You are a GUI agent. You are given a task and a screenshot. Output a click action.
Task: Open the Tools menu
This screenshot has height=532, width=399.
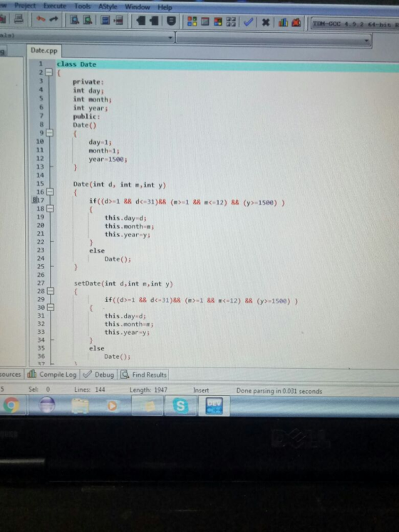[x=82, y=6]
